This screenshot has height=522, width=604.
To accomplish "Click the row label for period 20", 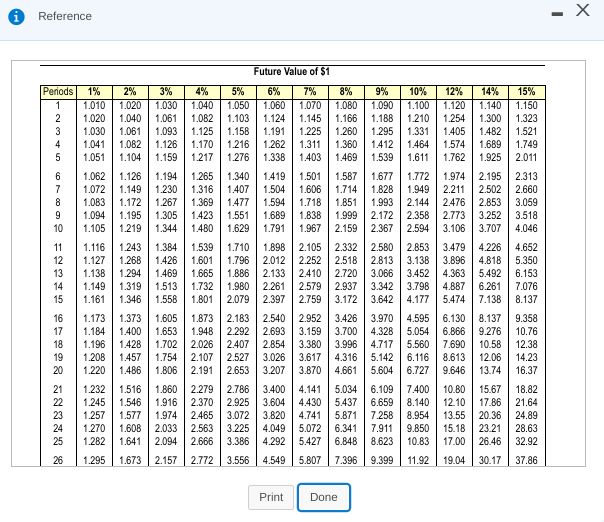I will pyautogui.click(x=58, y=371).
